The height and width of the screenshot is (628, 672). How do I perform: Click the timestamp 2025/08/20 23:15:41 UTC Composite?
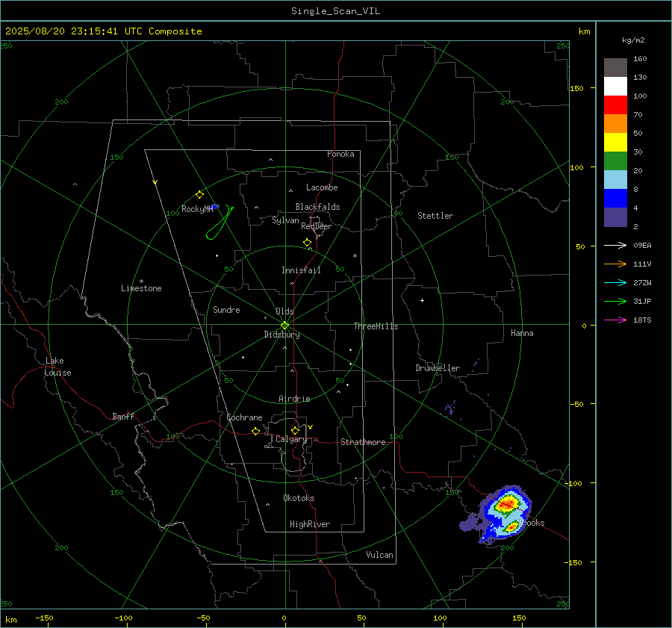pyautogui.click(x=104, y=31)
